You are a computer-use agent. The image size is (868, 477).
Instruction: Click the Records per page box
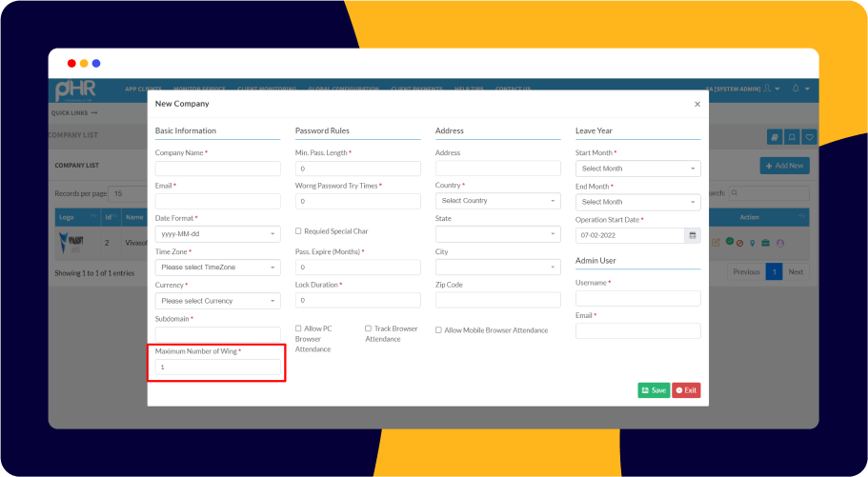pyautogui.click(x=128, y=193)
